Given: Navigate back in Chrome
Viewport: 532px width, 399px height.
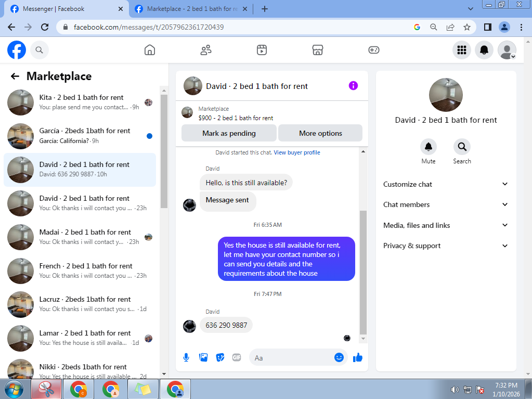Looking at the screenshot, I should point(11,27).
